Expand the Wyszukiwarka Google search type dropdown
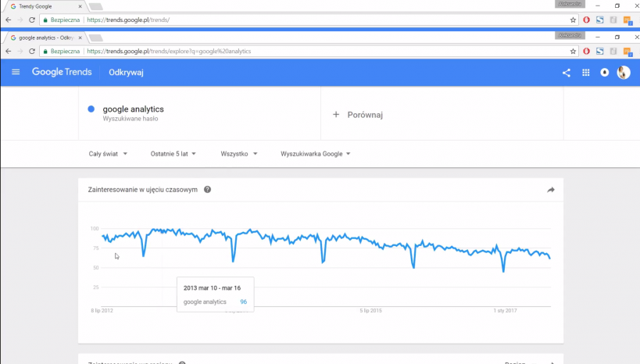 pyautogui.click(x=315, y=154)
